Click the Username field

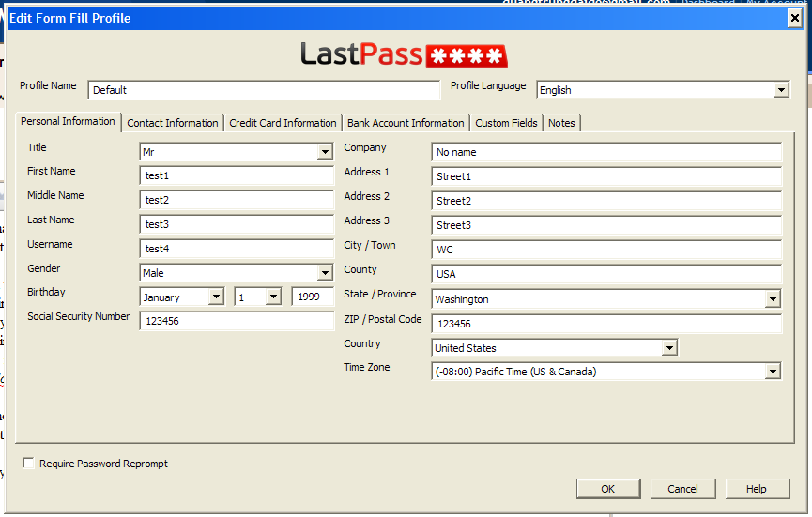pos(237,249)
